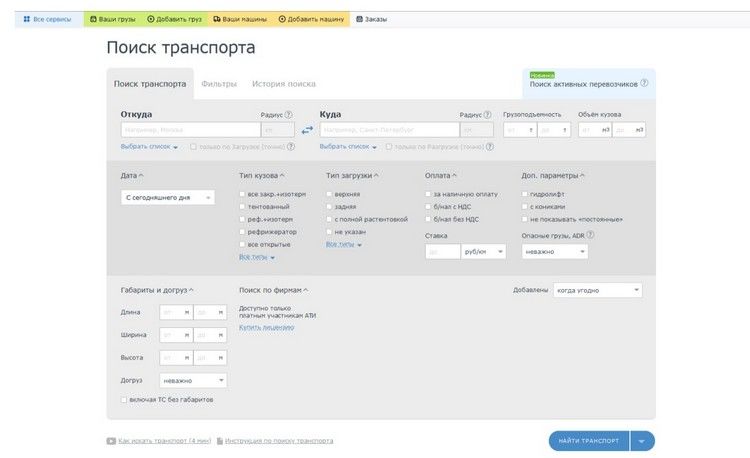This screenshot has width=750, height=458.
Task: Check the тентованный body type checkbox
Action: click(243, 206)
